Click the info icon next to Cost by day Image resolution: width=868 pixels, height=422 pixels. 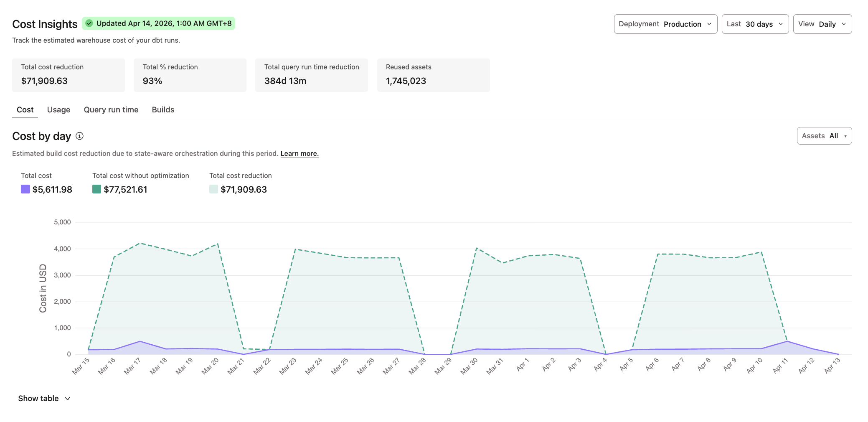(80, 136)
